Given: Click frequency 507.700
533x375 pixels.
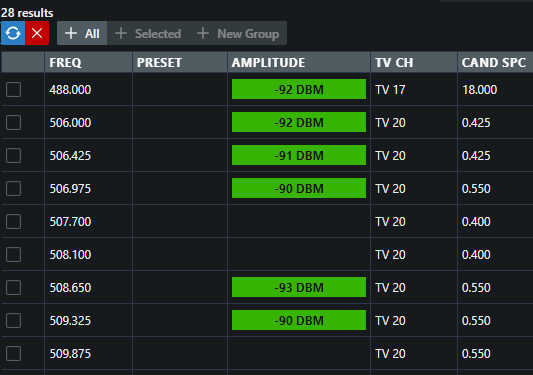Looking at the screenshot, I should (x=70, y=222).
